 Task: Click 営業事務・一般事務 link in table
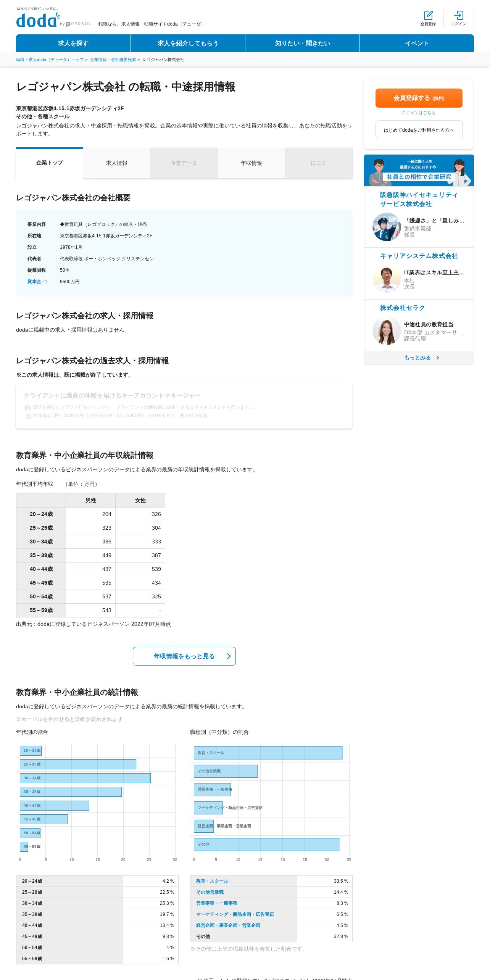coord(217,903)
